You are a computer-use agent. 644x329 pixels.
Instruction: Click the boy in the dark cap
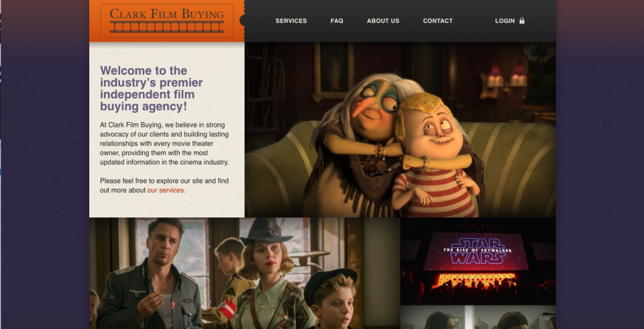pyautogui.click(x=332, y=299)
